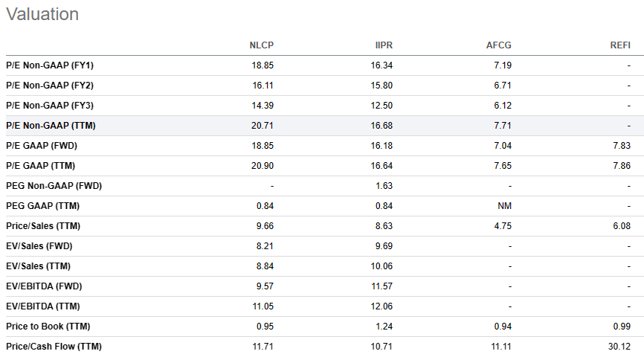
Task: Click the Valuation section heading
Action: click(x=42, y=14)
